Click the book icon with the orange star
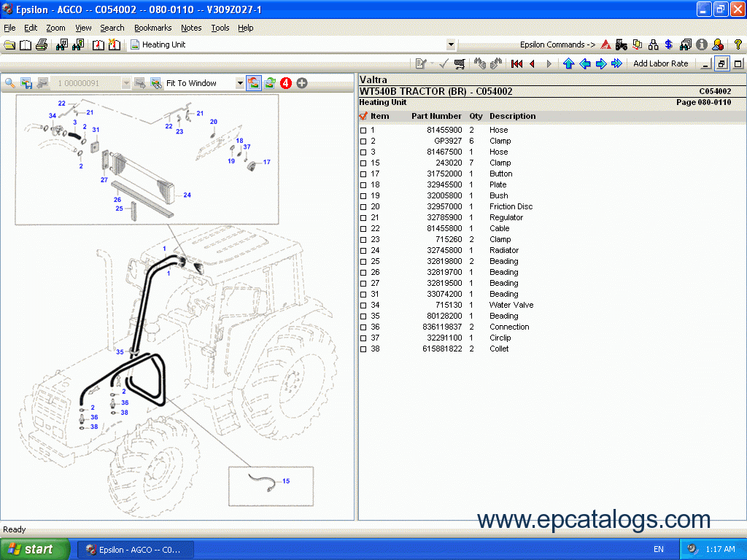The width and height of the screenshot is (747, 560). click(x=115, y=44)
